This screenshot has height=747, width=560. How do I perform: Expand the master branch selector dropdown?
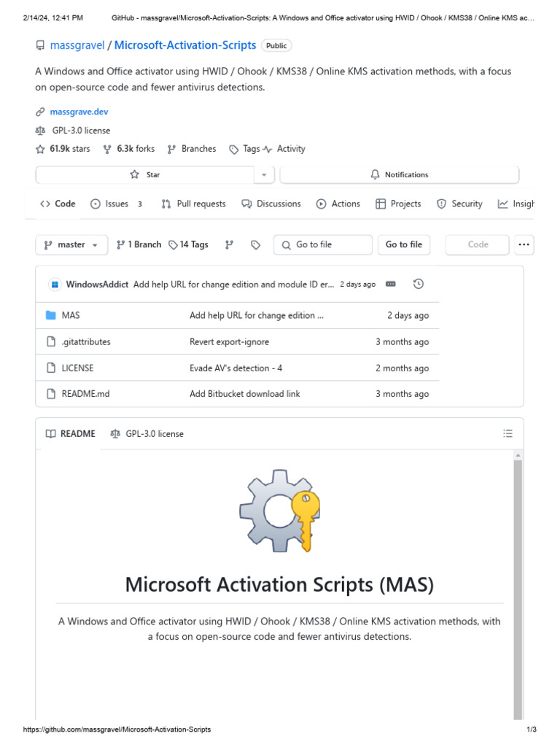pos(71,245)
